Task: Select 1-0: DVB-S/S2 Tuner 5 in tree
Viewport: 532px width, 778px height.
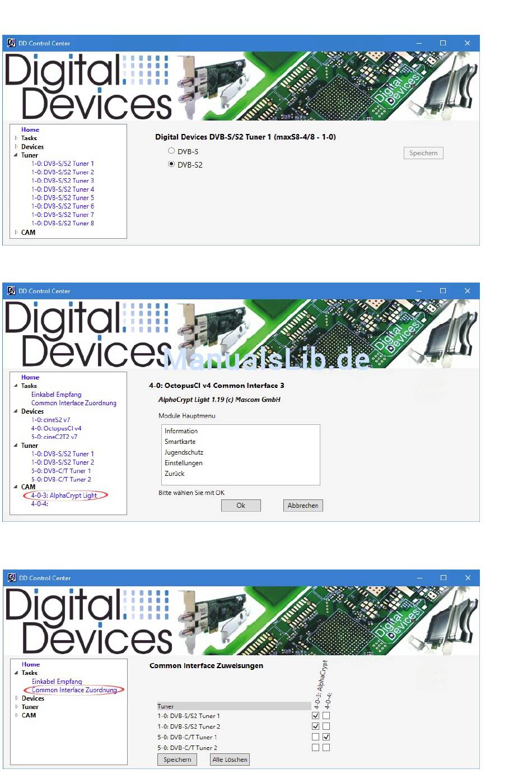Action: tap(63, 198)
